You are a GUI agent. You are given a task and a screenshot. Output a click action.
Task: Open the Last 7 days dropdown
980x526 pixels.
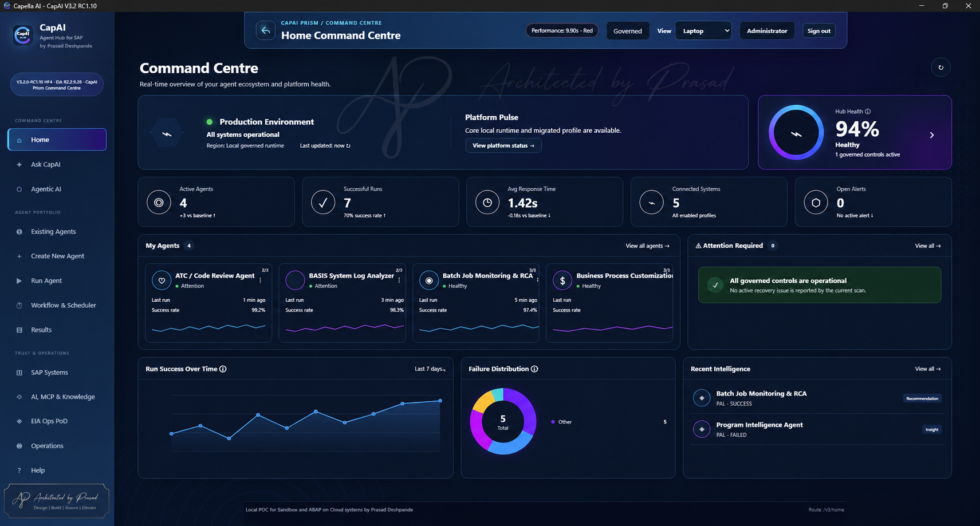430,369
